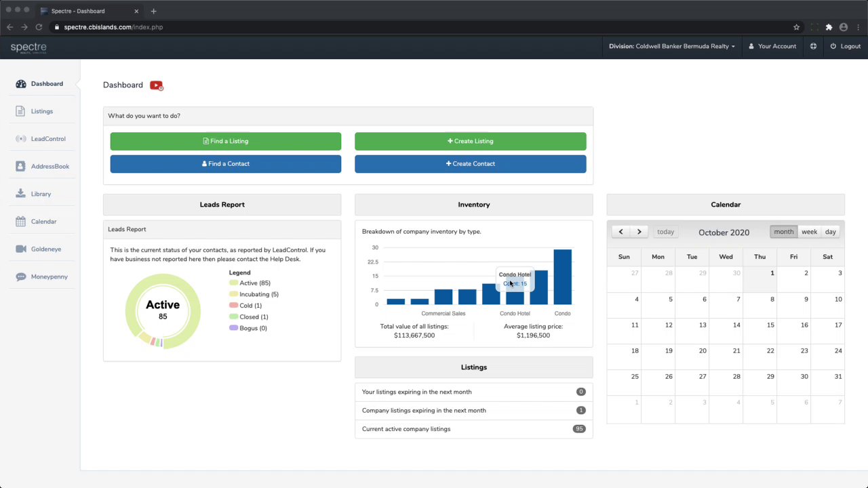Open the Moneypenny chat icon
This screenshot has height=488, width=868.
click(20, 277)
